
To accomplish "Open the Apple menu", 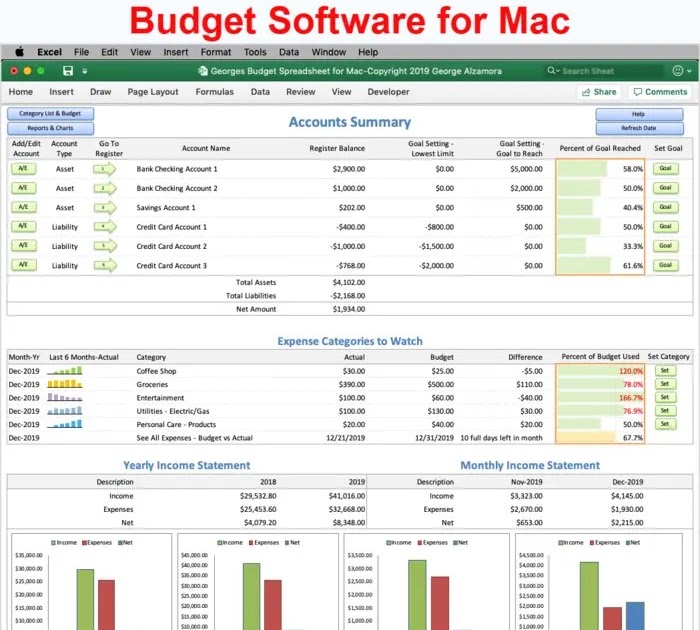I will click(19, 52).
